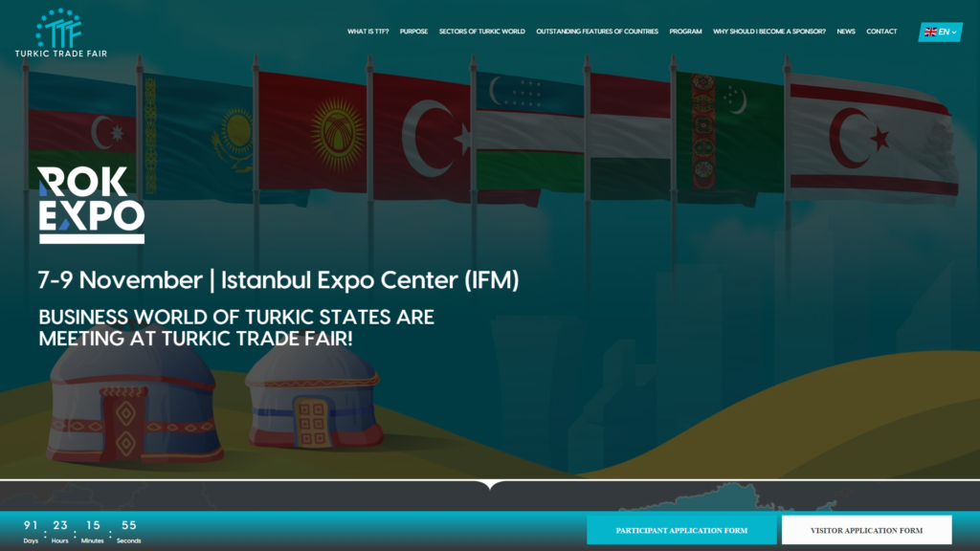Click the Business World of Turkic States headline
Screen dimensions: 980x551
(x=236, y=327)
